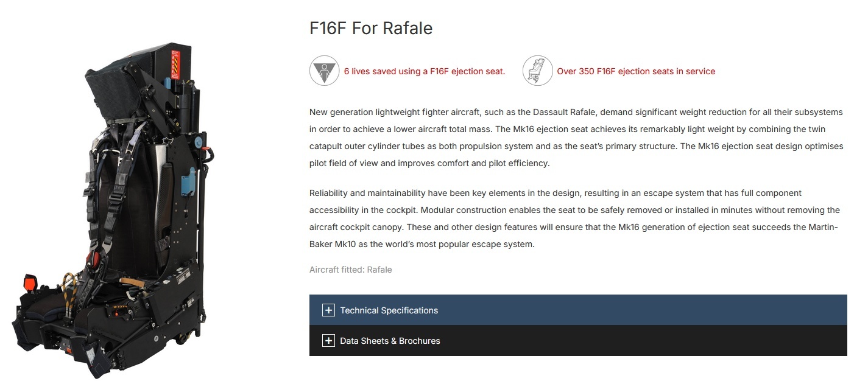Viewport: 868px width, 384px height.
Task: Expand the Data Sheets & Brochures section
Action: (x=578, y=341)
